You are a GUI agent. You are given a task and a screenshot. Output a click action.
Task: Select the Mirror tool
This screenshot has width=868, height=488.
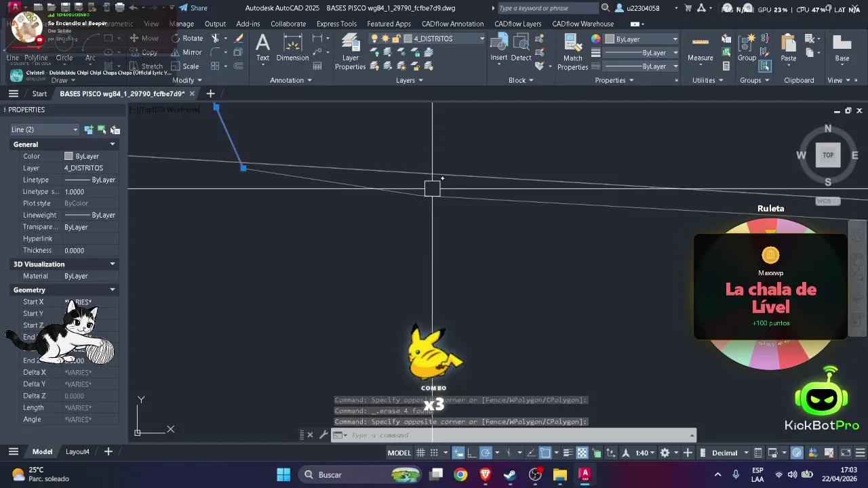[x=187, y=52]
